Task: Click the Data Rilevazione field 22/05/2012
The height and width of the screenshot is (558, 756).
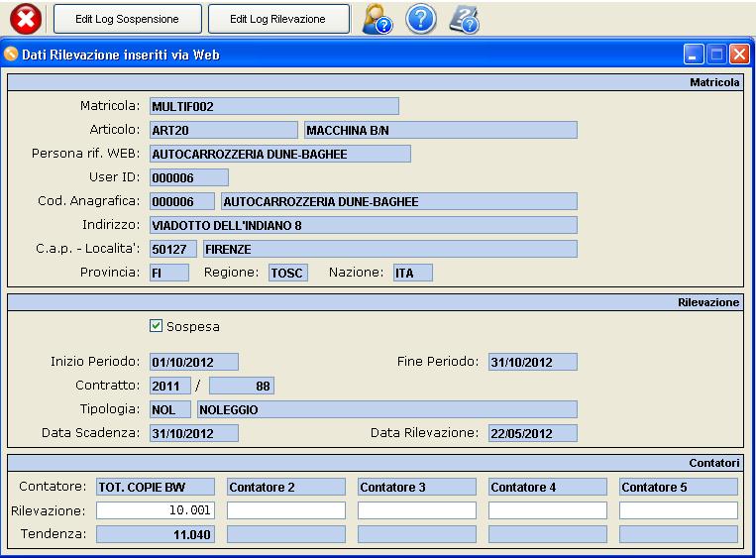Action: click(533, 433)
